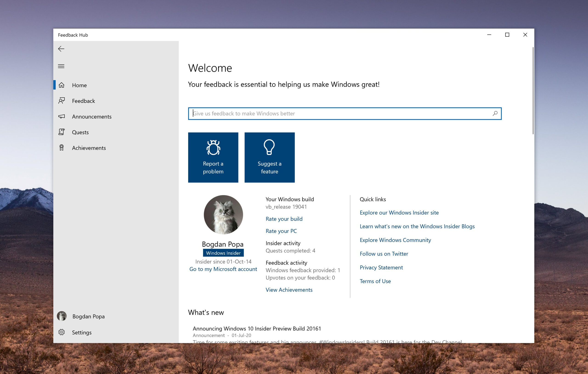Image resolution: width=588 pixels, height=374 pixels.
Task: Select Achievements in the sidebar
Action: click(116, 148)
